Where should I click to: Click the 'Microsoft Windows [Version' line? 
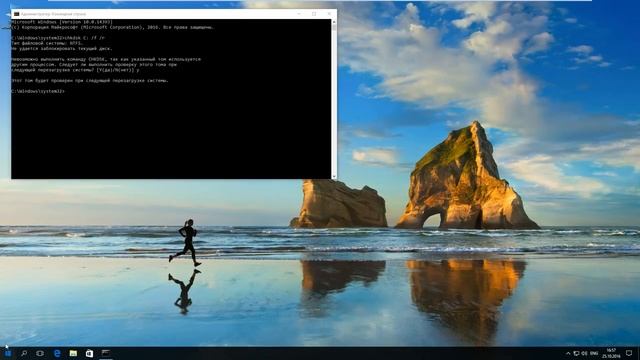[62, 22]
